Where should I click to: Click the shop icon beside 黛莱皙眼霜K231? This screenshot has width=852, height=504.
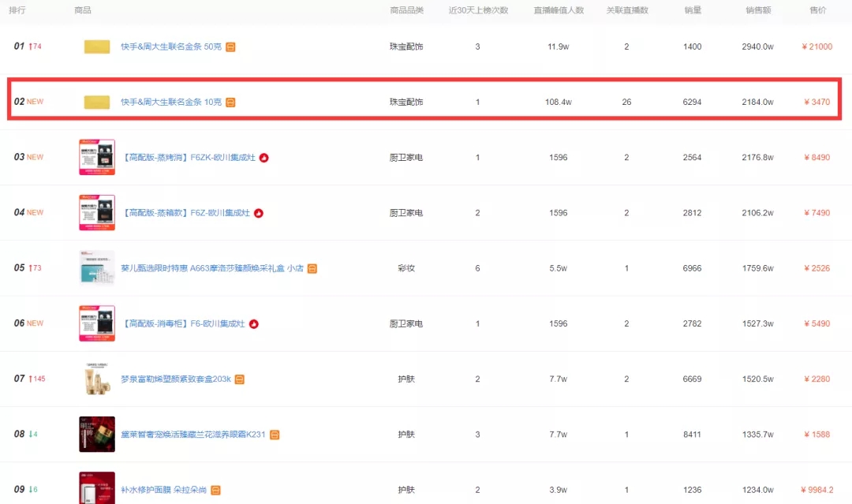[273, 434]
